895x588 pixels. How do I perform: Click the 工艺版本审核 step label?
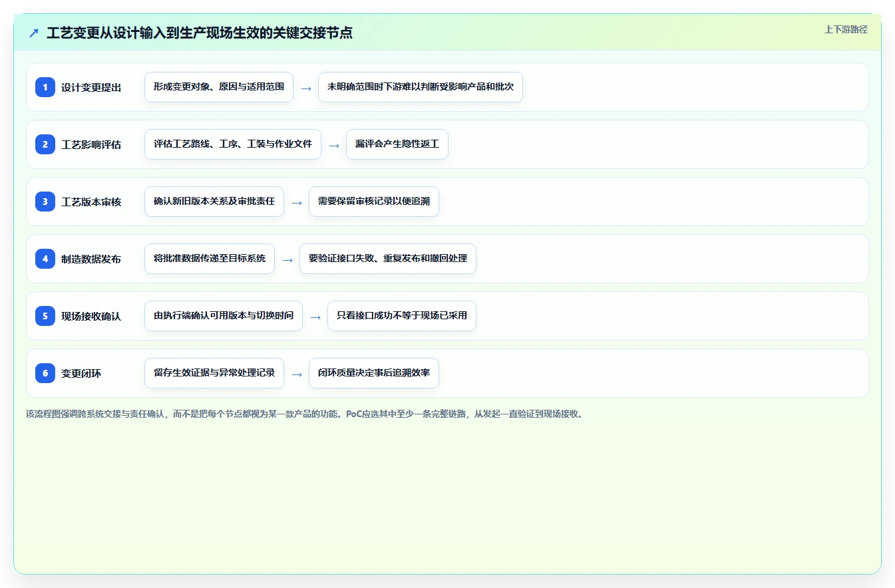[91, 202]
